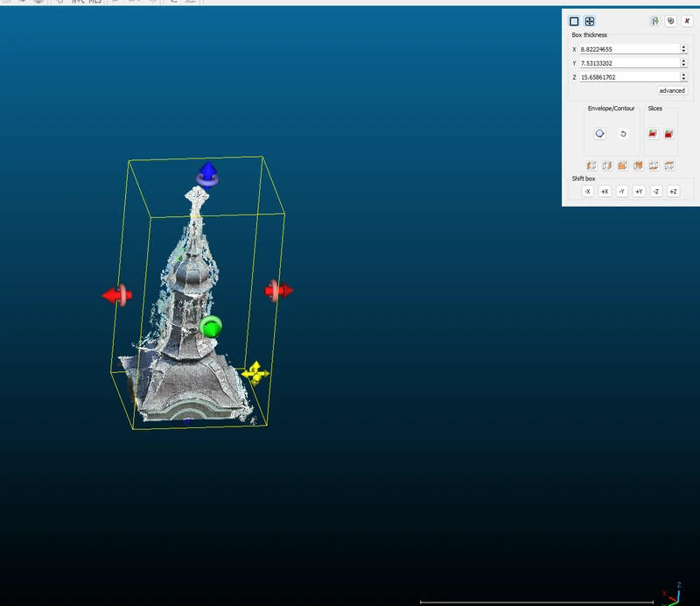Increase Z box thickness with up arrow
The height and width of the screenshot is (606, 700).
pos(683,74)
